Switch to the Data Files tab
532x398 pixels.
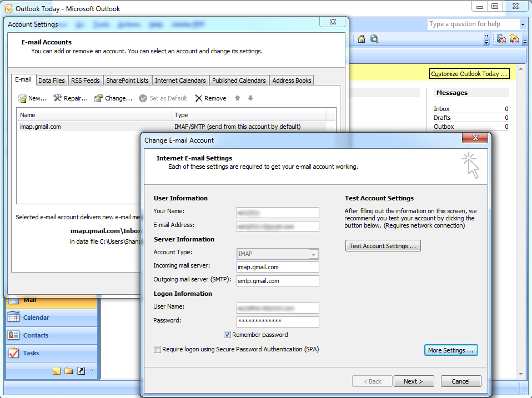tap(52, 80)
